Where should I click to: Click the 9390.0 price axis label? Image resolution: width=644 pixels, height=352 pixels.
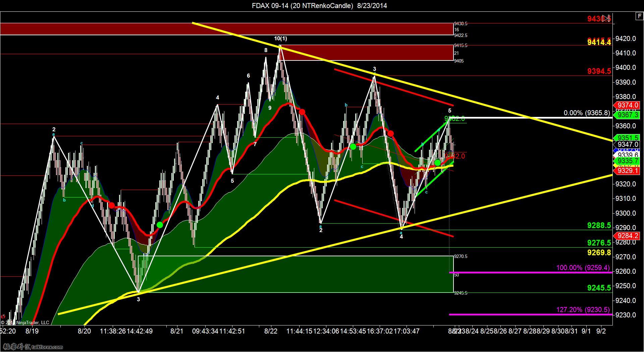point(626,82)
